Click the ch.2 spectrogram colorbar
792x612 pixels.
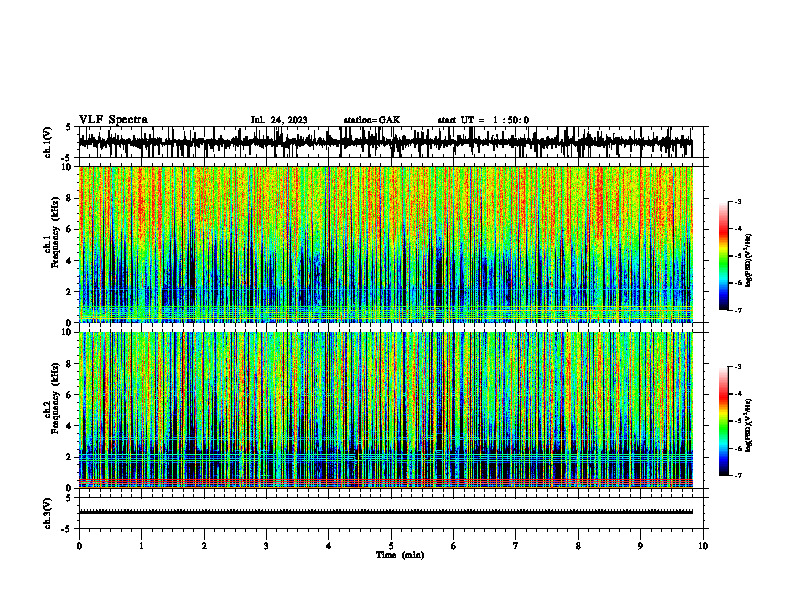(x=723, y=421)
